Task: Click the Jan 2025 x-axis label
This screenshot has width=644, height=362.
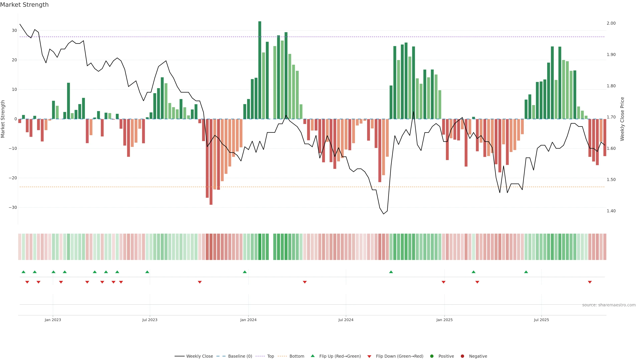Action: 444,320
